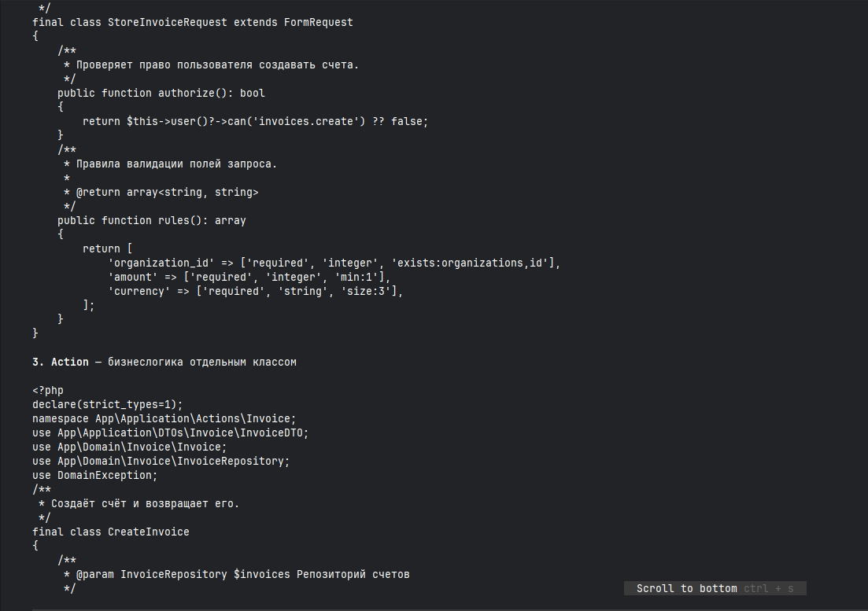868x611 pixels.
Task: Click the InvoiceDTO import line
Action: click(x=171, y=433)
